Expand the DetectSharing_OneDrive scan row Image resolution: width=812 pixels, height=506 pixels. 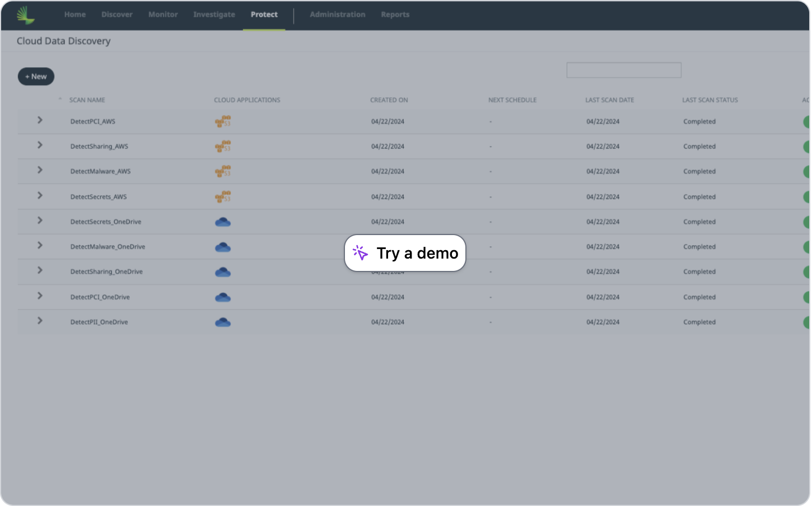point(39,270)
